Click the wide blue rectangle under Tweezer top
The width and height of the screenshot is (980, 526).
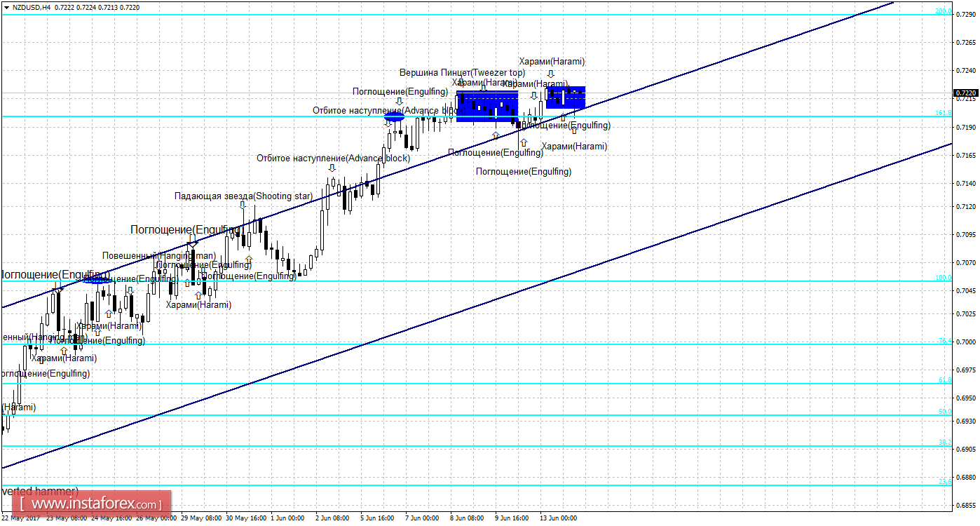[x=487, y=107]
